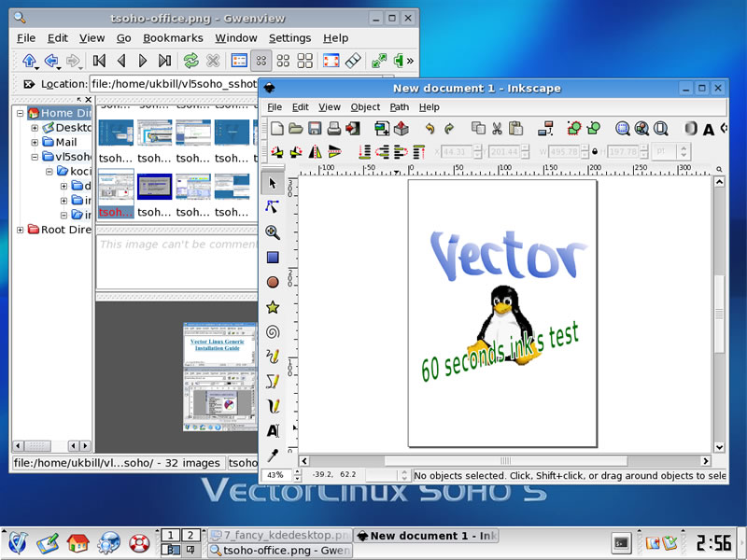The image size is (747, 560).
Task: Select the Star tool in Inkscape
Action: pos(273,307)
